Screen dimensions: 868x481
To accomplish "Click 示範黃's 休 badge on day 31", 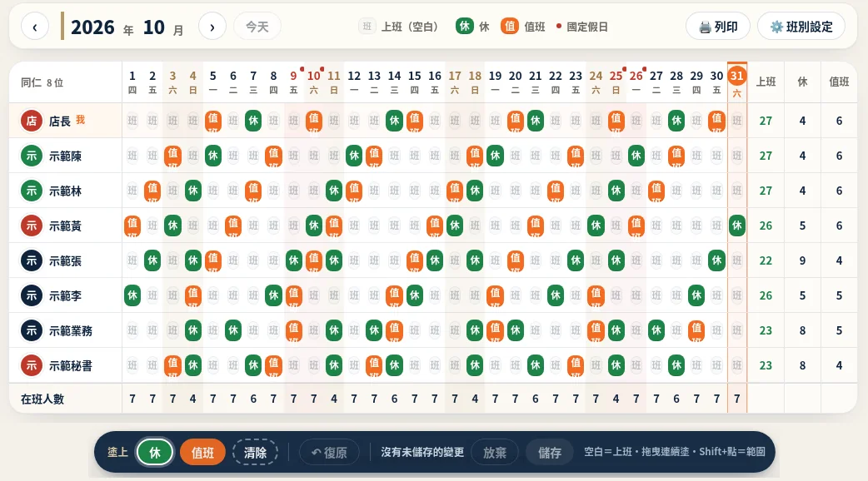I will pos(737,226).
